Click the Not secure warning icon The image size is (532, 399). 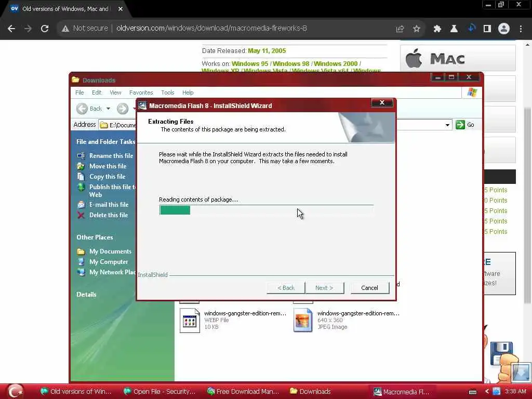pos(65,29)
